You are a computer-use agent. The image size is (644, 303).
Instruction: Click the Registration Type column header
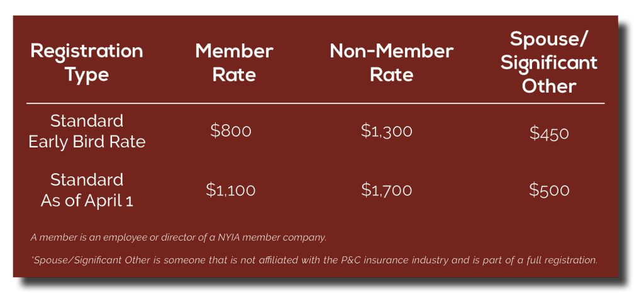point(87,63)
